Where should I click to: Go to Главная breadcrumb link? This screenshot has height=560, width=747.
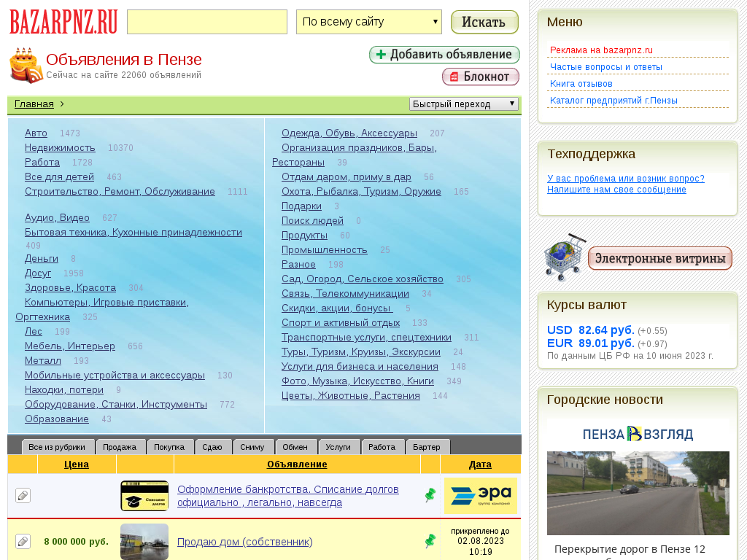pyautogui.click(x=34, y=104)
